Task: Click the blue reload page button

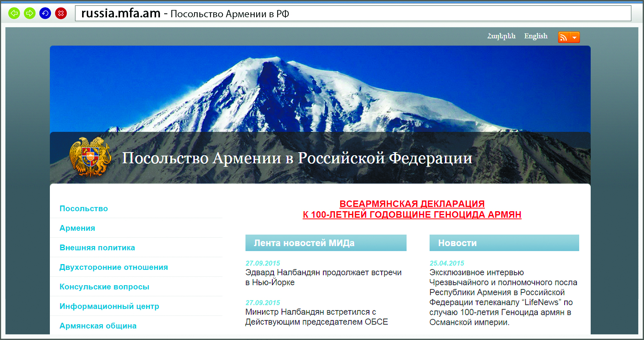Action: coord(45,13)
